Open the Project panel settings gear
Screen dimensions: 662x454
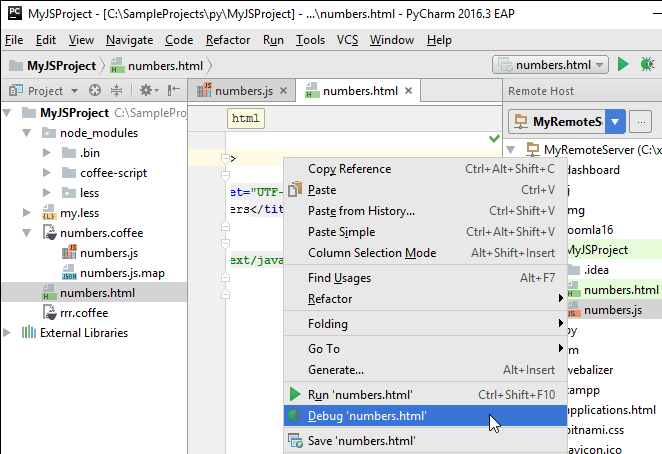148,90
